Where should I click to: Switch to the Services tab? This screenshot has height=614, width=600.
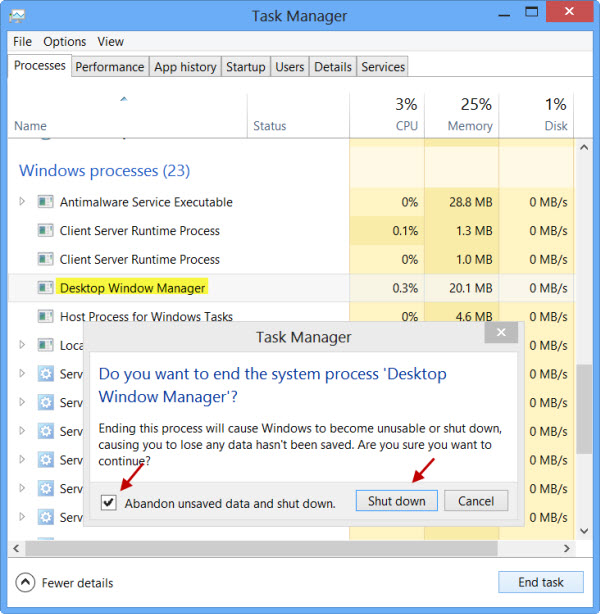[383, 67]
